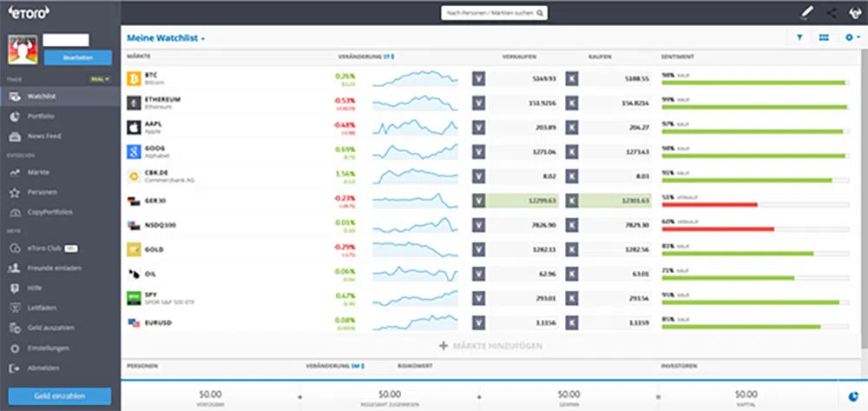
Task: Click the bull notifications icon at top right
Action: (855, 13)
